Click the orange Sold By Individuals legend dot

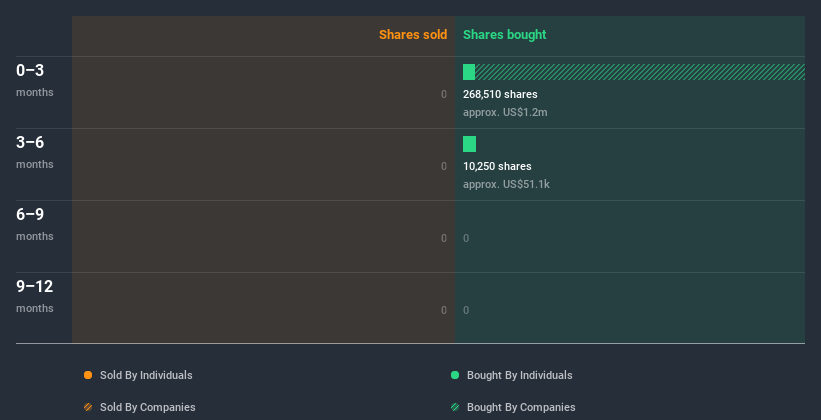click(x=88, y=375)
